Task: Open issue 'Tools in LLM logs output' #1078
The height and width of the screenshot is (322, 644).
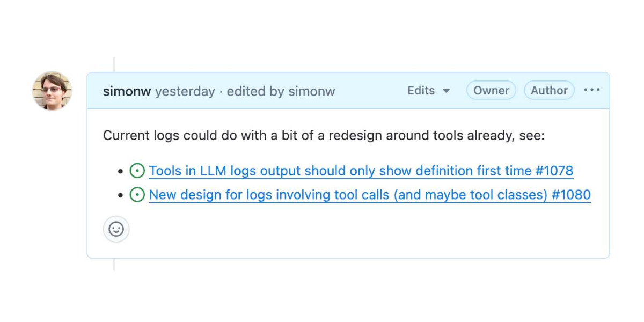Action: (361, 170)
